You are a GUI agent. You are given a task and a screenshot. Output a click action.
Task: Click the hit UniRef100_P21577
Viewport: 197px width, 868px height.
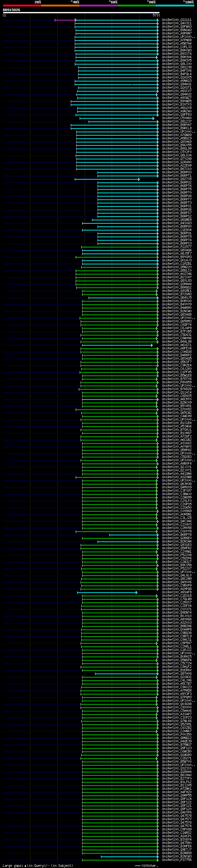click(x=177, y=247)
